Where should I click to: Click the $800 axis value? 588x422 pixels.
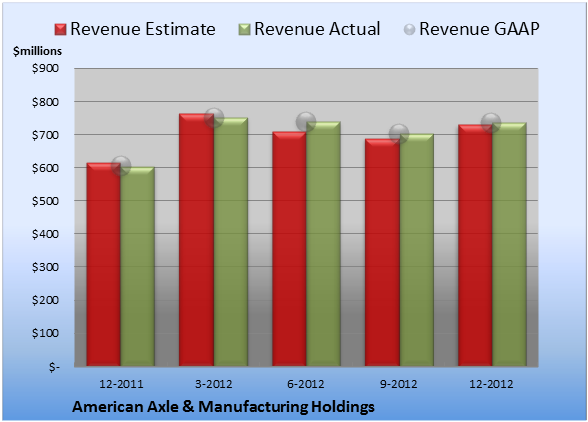[45, 102]
